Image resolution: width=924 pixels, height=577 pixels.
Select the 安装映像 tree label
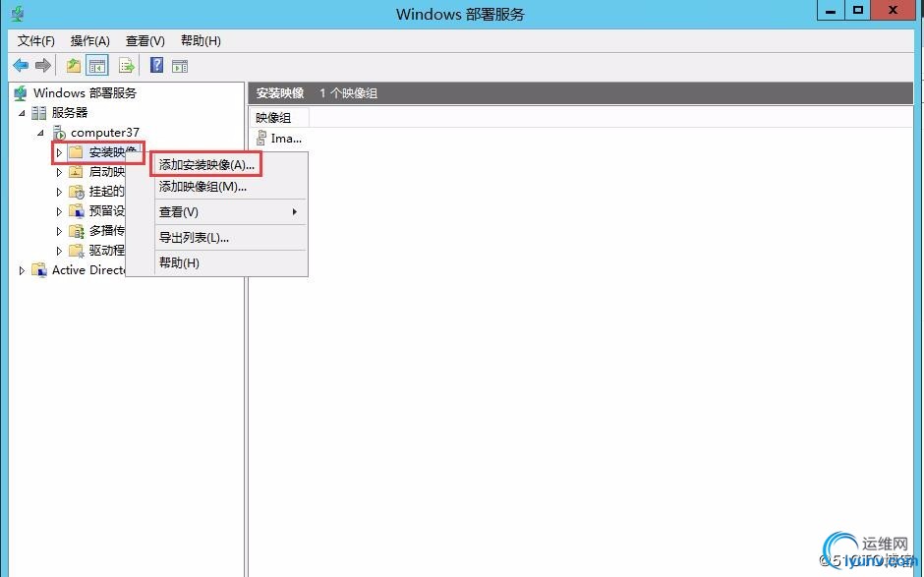[114, 152]
